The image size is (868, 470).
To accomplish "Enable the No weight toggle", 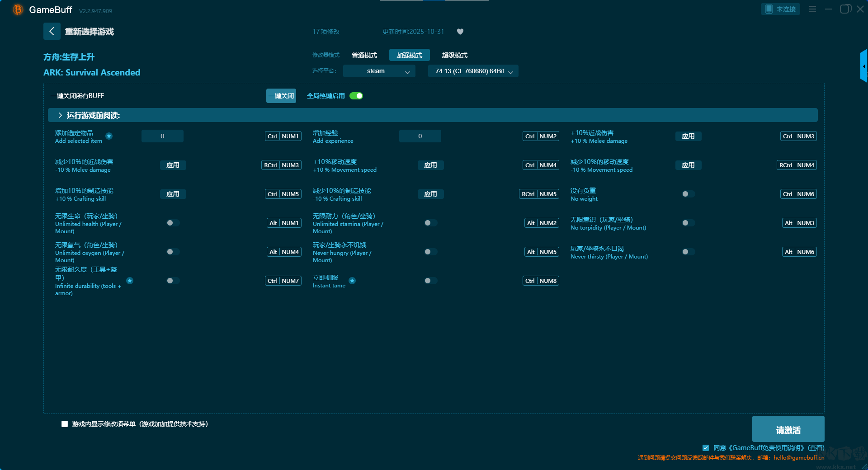I will pos(689,194).
